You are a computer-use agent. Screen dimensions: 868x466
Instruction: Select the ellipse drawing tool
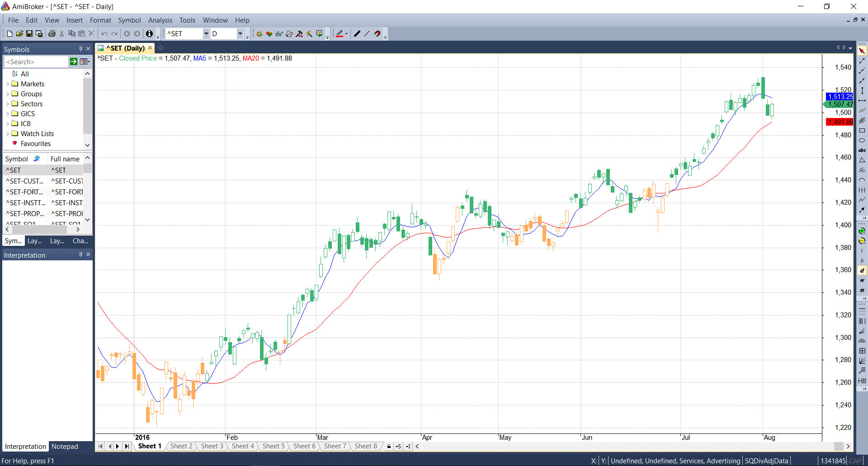click(x=862, y=141)
